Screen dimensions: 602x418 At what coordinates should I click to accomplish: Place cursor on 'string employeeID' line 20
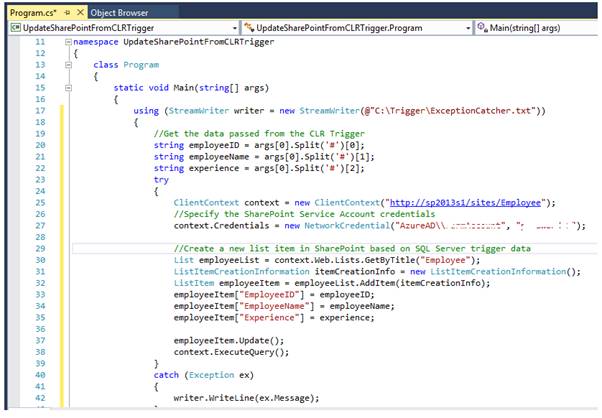pos(259,145)
